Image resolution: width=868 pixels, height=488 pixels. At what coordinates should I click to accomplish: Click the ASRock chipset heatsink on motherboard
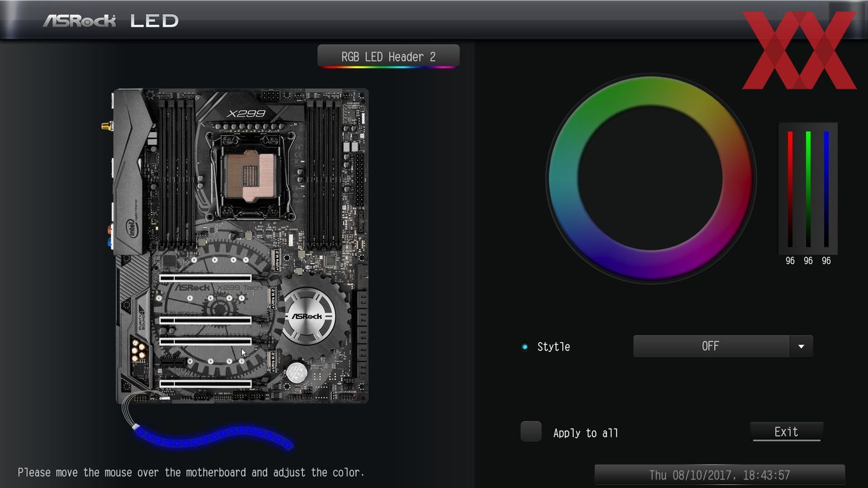309,316
